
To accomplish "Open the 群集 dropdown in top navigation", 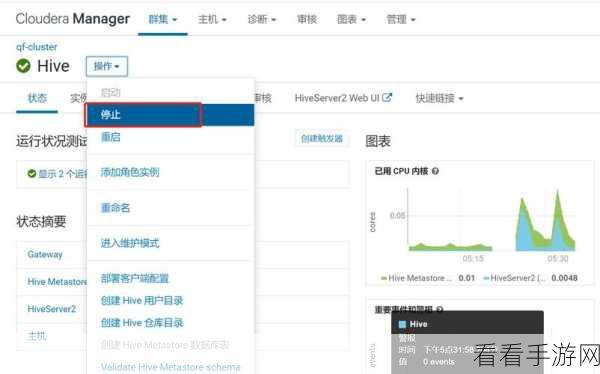I will (163, 19).
